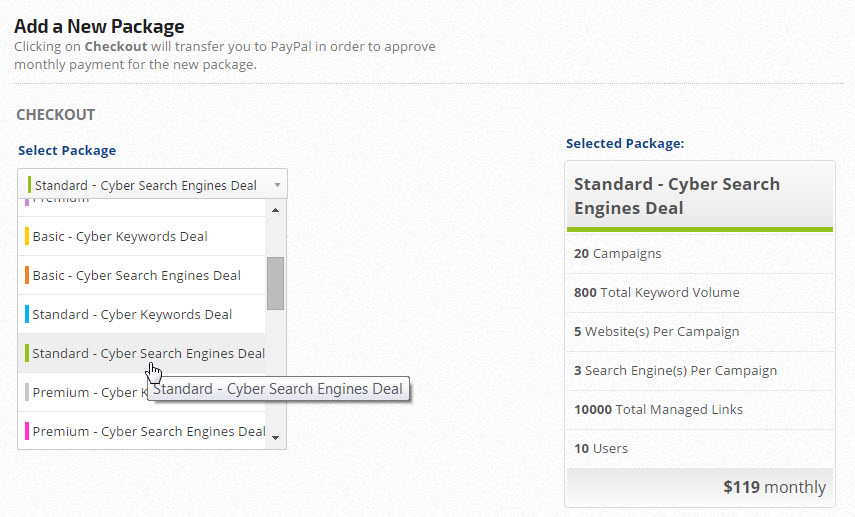855x517 pixels.
Task: Pick Standard - Cyber Keywords Deal option
Action: (132, 315)
